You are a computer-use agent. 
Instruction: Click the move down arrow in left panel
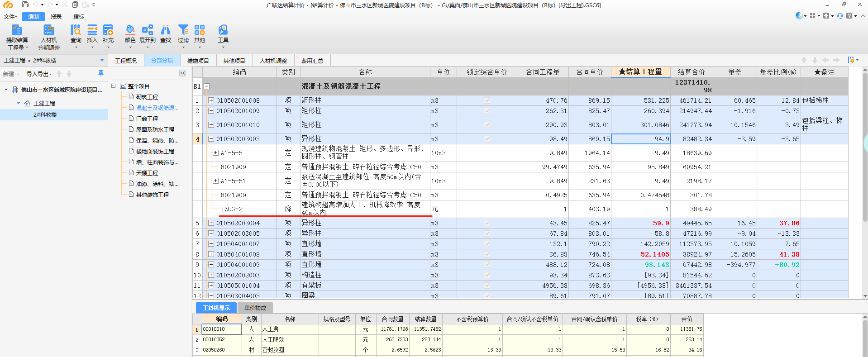pos(69,74)
